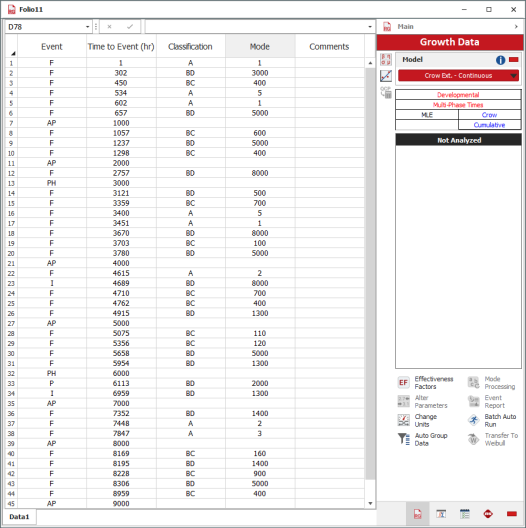Click mode cell 3000 in row 2
This screenshot has height=528, width=526.
(x=260, y=73)
